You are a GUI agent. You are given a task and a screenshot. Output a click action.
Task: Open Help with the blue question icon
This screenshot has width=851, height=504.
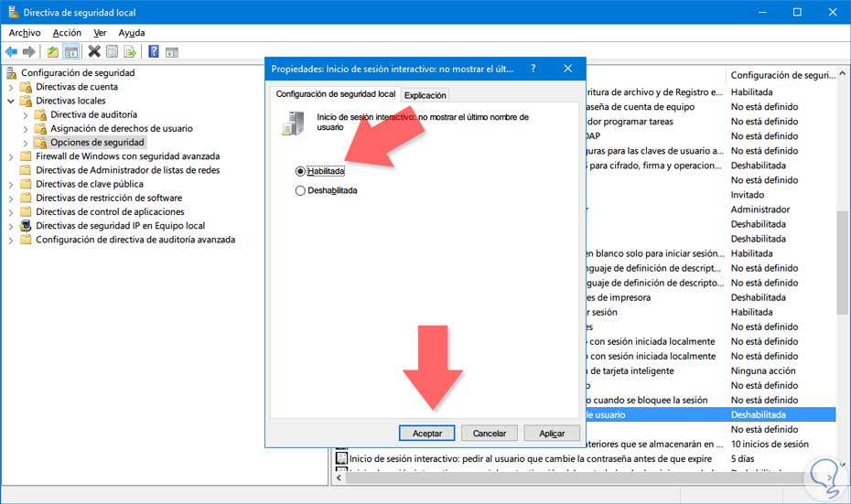coord(154,51)
